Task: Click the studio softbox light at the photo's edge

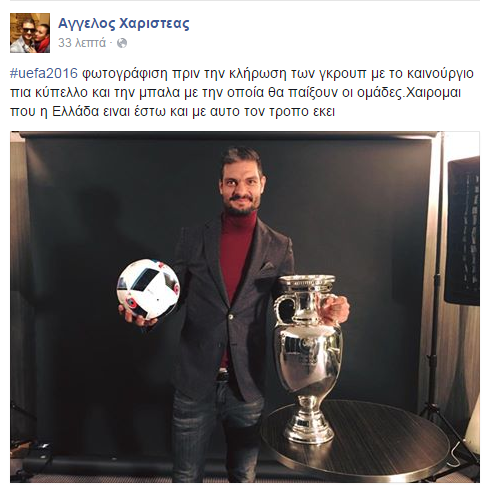Action: pos(463,230)
